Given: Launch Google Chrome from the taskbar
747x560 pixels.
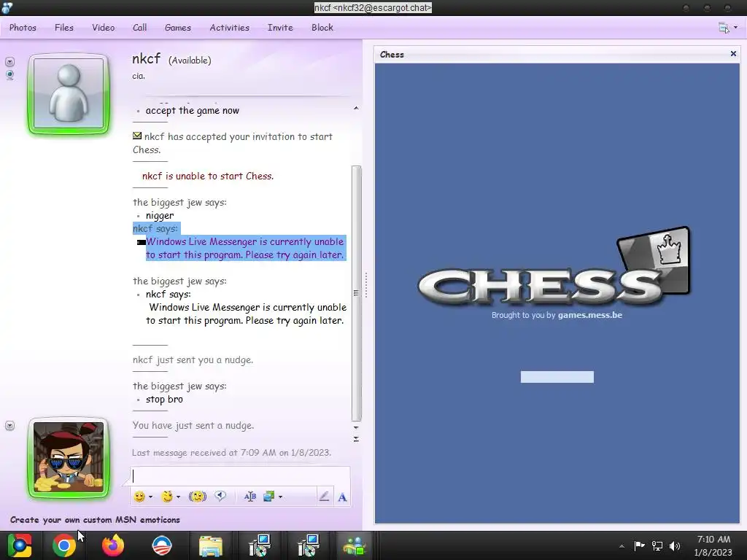Looking at the screenshot, I should coord(64,545).
